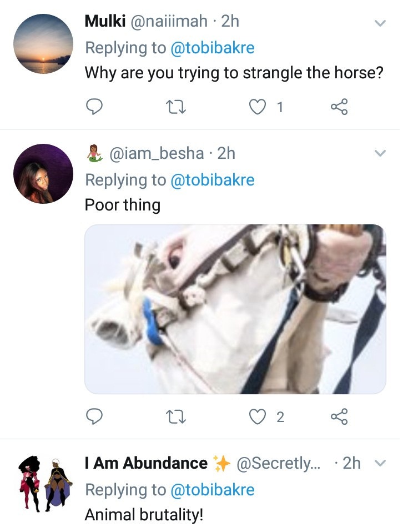View Mulki's sunset profile picture

pos(43,44)
